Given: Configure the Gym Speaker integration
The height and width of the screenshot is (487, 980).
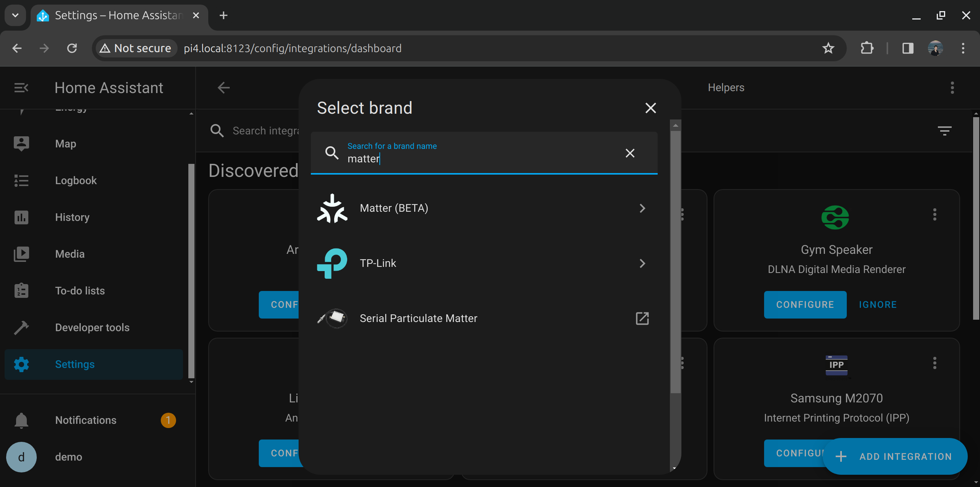Looking at the screenshot, I should point(805,304).
